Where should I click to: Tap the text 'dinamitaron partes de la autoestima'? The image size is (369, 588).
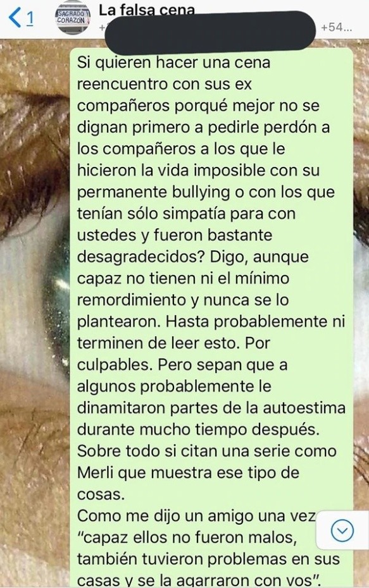(x=211, y=408)
